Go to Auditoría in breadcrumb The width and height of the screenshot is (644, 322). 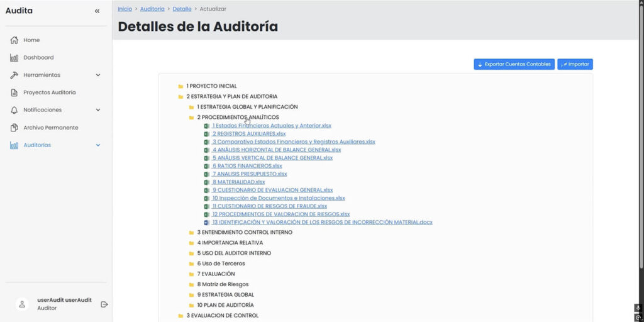(x=152, y=9)
